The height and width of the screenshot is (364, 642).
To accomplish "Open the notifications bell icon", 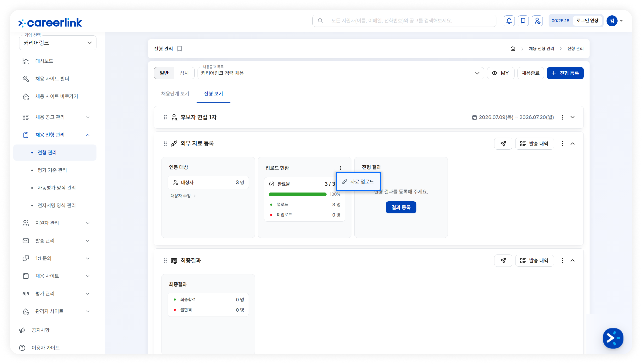I will (x=509, y=21).
